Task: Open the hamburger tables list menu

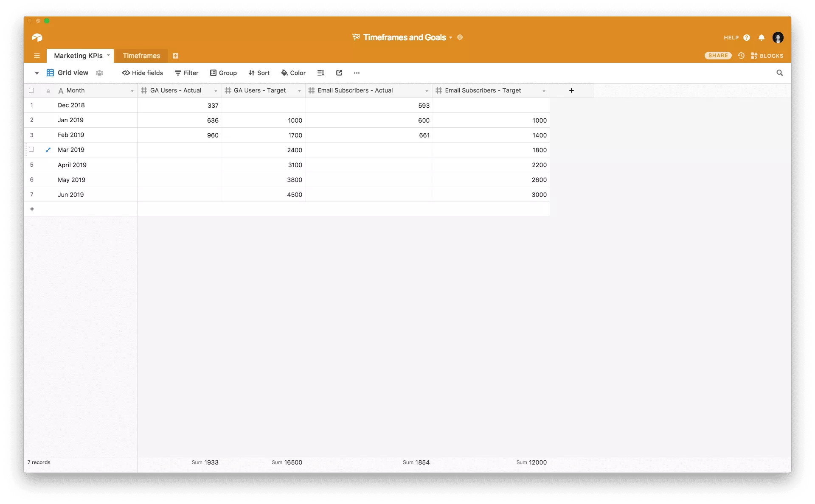Action: pyautogui.click(x=37, y=56)
